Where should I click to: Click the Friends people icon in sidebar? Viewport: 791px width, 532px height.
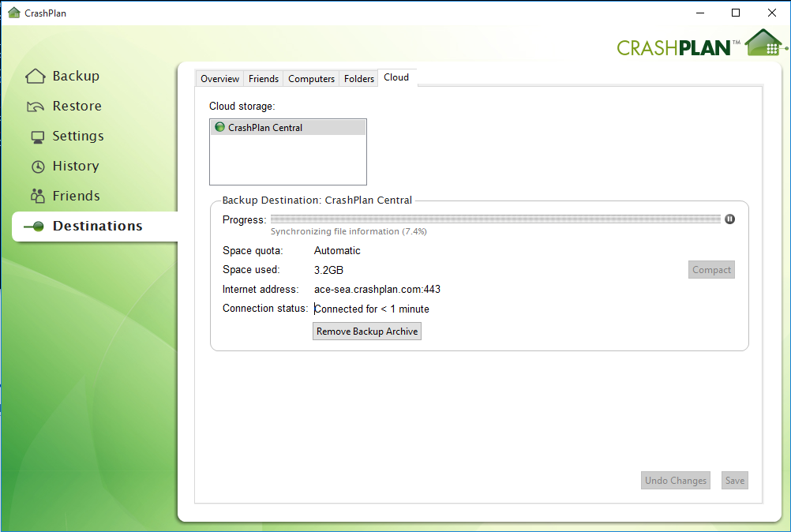tap(37, 197)
